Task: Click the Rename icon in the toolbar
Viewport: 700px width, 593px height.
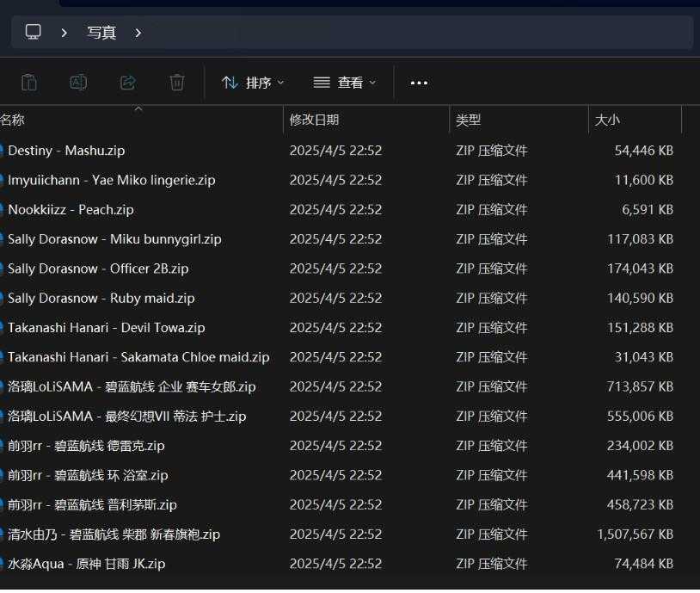Action: pyautogui.click(x=78, y=82)
